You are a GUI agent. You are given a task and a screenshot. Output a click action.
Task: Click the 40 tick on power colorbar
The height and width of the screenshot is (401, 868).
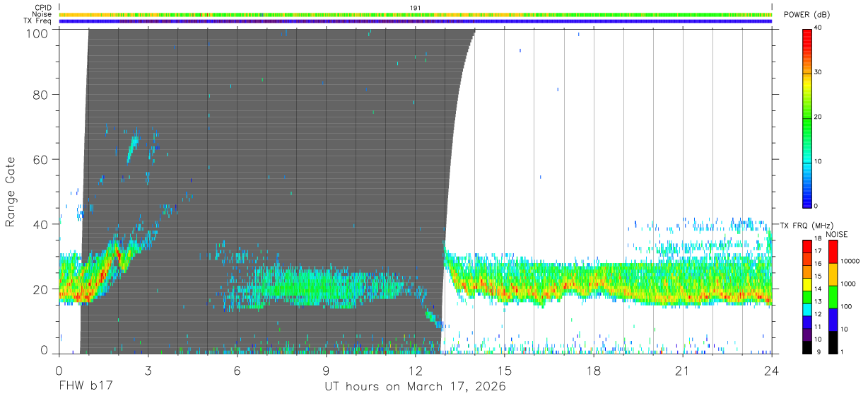click(819, 28)
